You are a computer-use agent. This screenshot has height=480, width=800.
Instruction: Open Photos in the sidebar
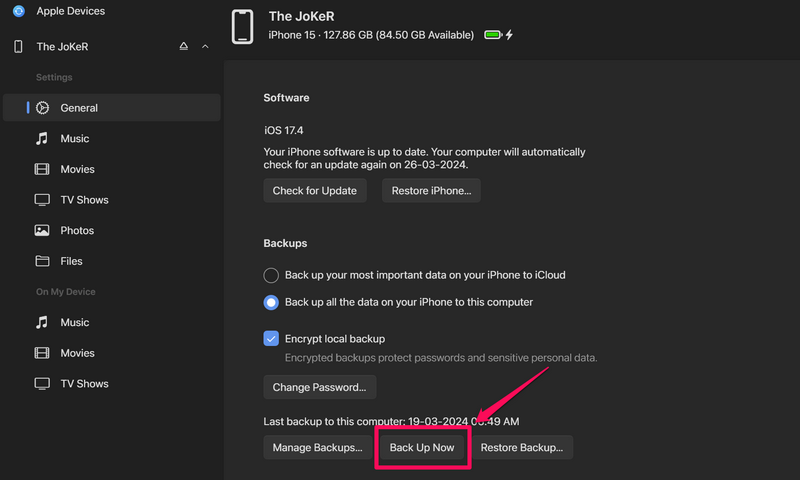[x=77, y=231]
